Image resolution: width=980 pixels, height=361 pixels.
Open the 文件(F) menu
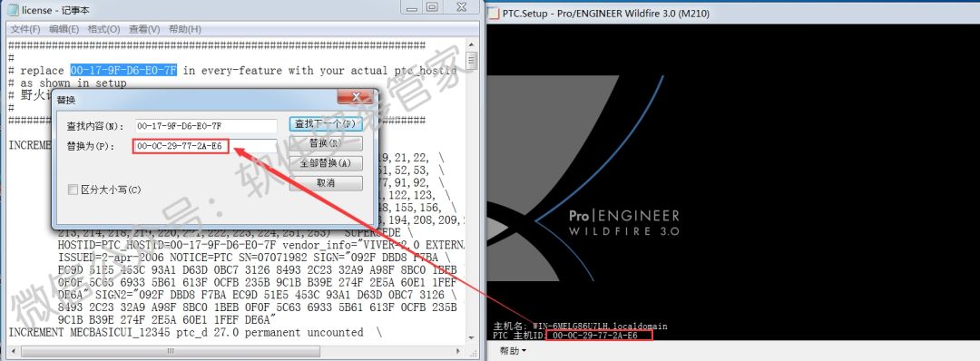(25, 29)
